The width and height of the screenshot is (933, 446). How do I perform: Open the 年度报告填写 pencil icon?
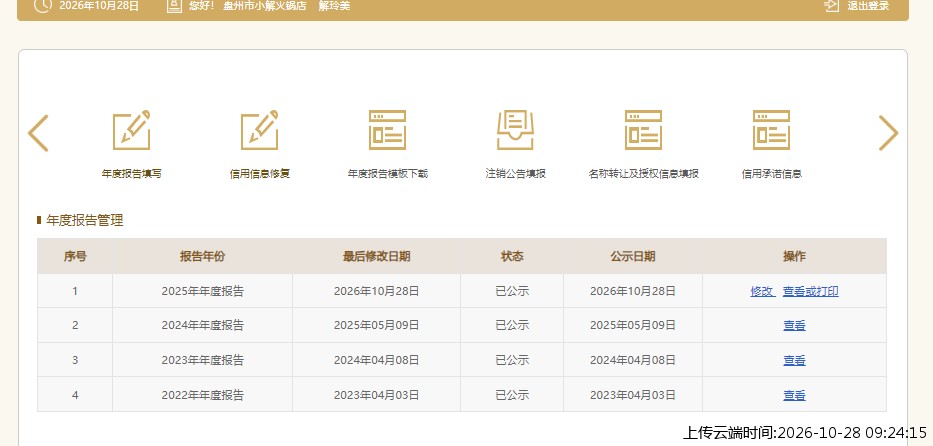pos(132,130)
